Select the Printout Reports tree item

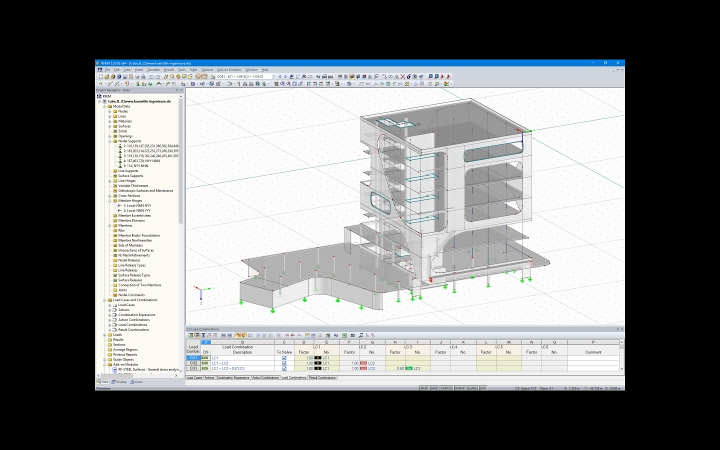point(125,354)
